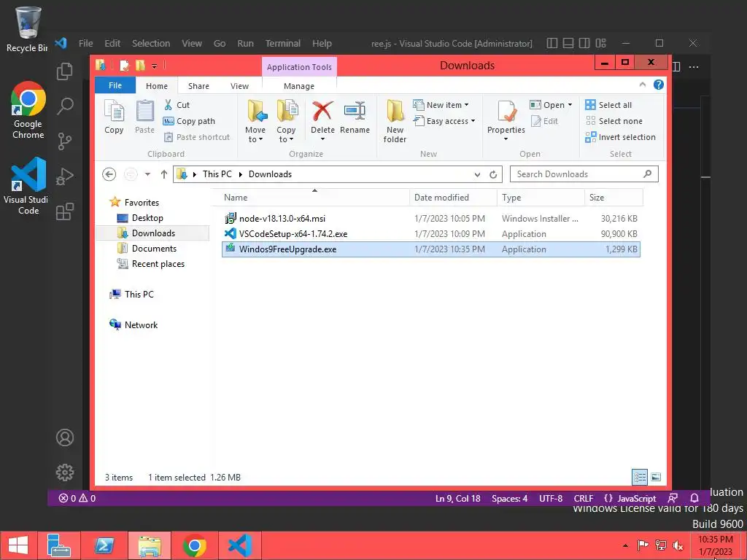Open VS Code Manage gear icon
The image size is (747, 560).
pyautogui.click(x=65, y=472)
